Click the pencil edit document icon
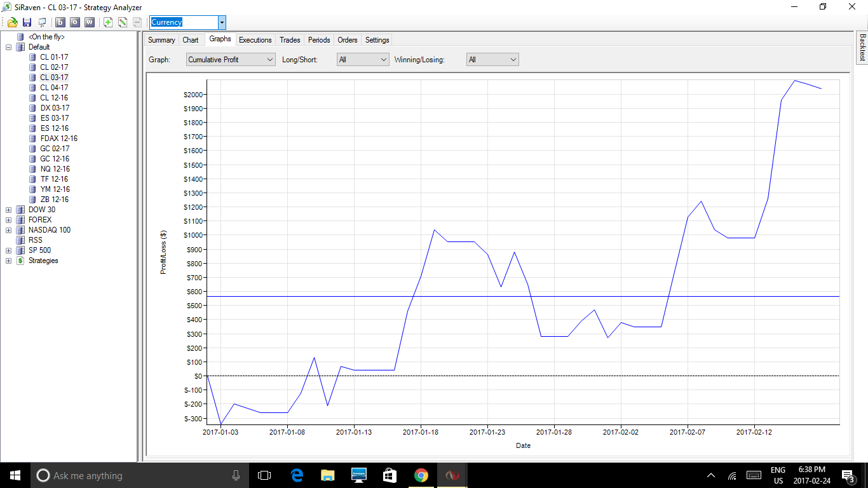 [x=123, y=22]
